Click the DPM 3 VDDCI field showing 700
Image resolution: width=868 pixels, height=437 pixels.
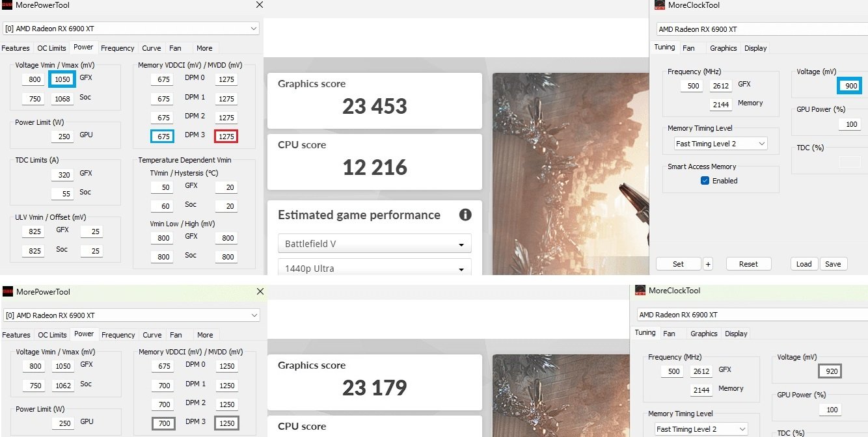pos(163,423)
